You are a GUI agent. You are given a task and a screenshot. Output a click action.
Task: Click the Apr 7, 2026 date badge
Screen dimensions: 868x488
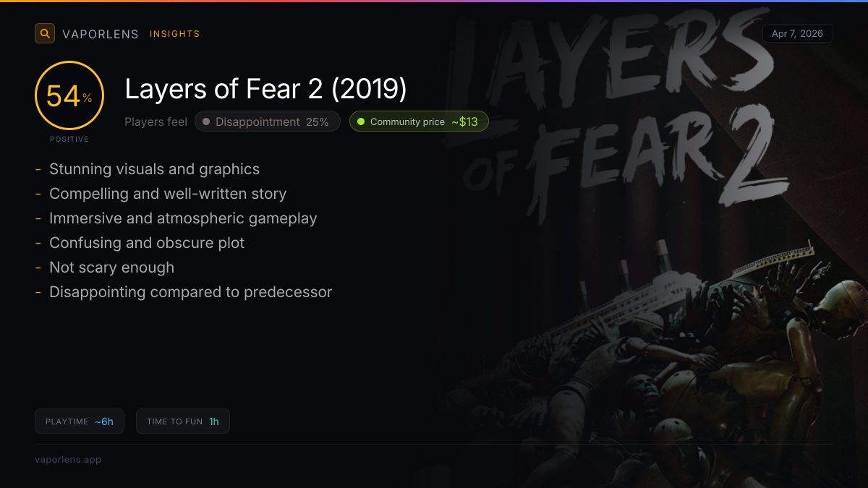click(x=797, y=33)
